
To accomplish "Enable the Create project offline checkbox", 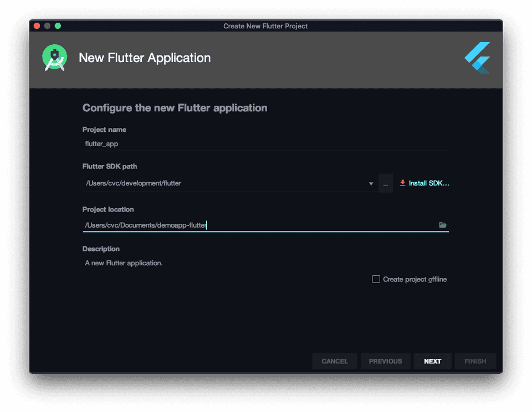I will click(376, 279).
